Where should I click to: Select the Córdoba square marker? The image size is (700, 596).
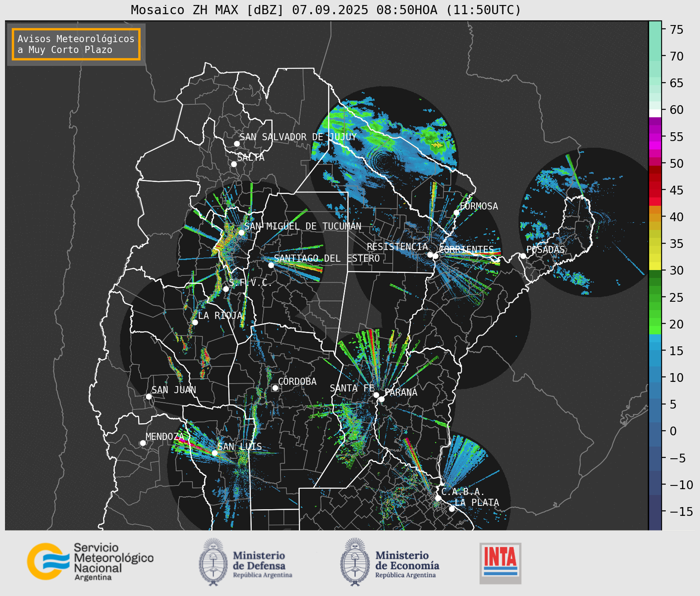pyautogui.click(x=275, y=388)
